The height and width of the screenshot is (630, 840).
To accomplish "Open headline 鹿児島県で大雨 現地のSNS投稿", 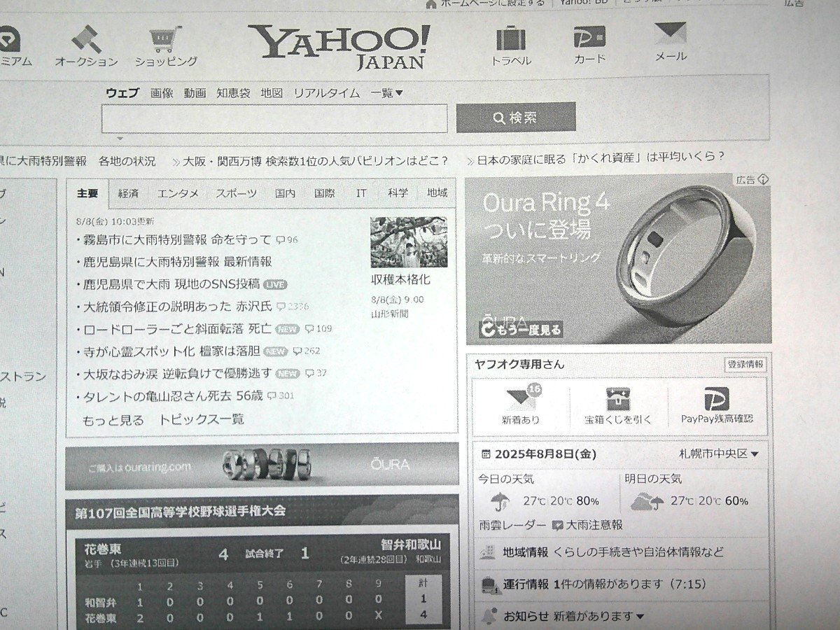I will pyautogui.click(x=171, y=283).
